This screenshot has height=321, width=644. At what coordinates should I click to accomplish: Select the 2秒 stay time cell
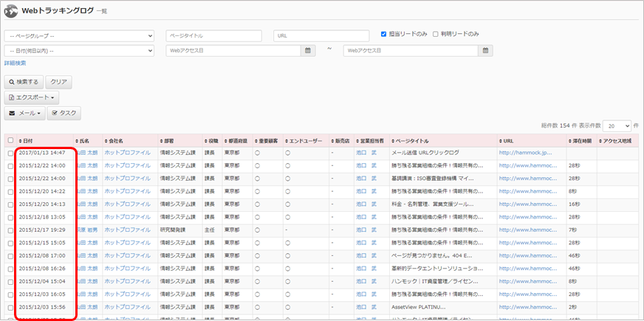point(573,307)
